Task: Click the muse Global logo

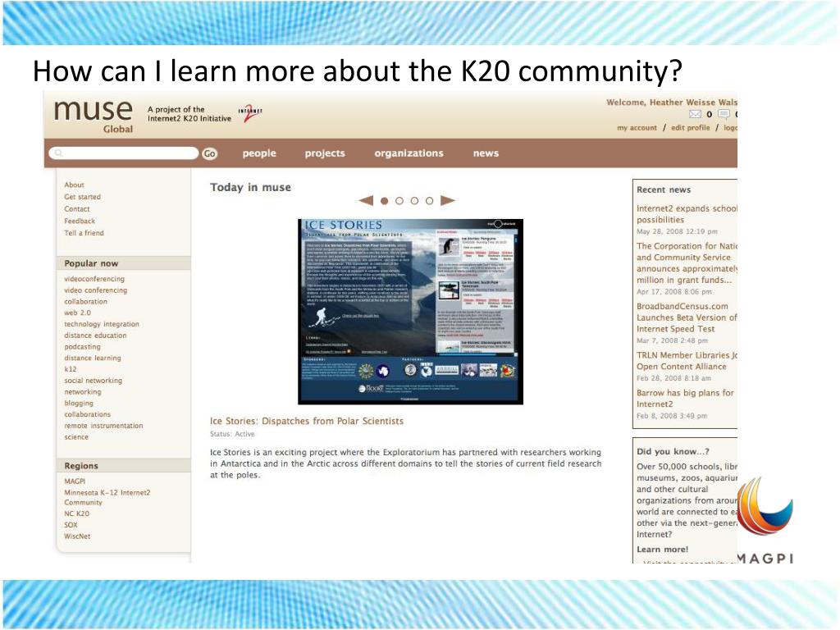Action: [x=94, y=115]
